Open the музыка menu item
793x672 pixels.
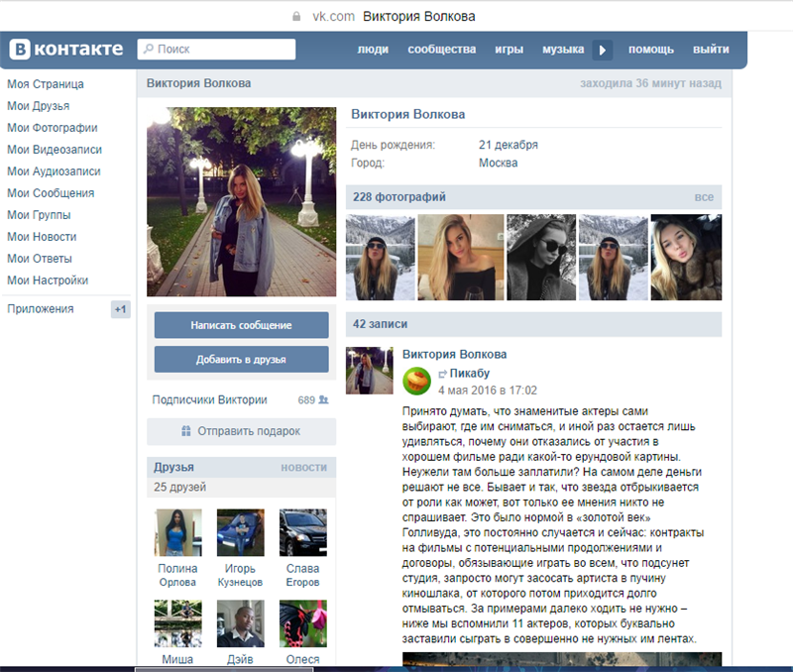(x=563, y=49)
